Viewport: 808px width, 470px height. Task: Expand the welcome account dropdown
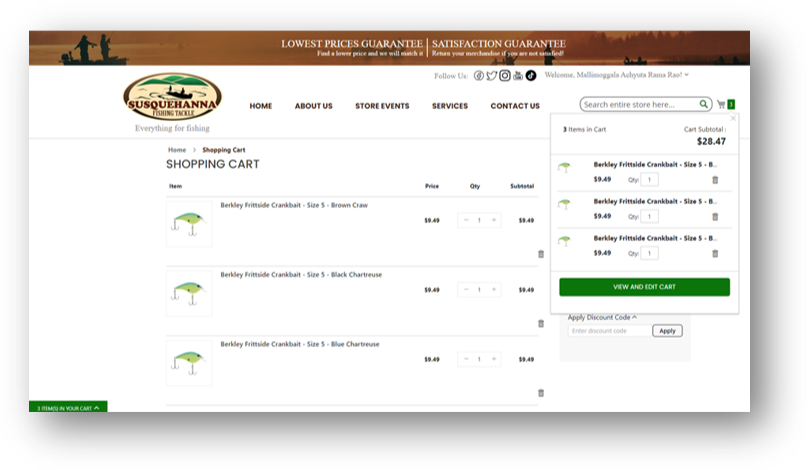pos(686,75)
